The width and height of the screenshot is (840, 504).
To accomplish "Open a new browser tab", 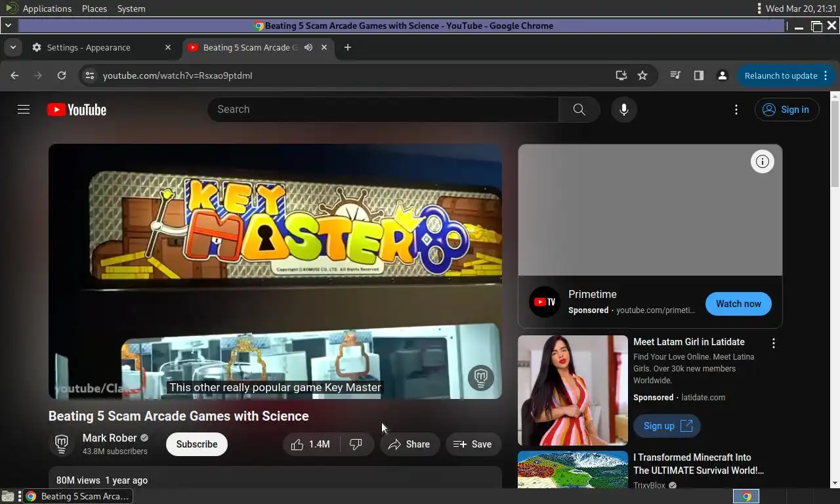I will point(348,47).
